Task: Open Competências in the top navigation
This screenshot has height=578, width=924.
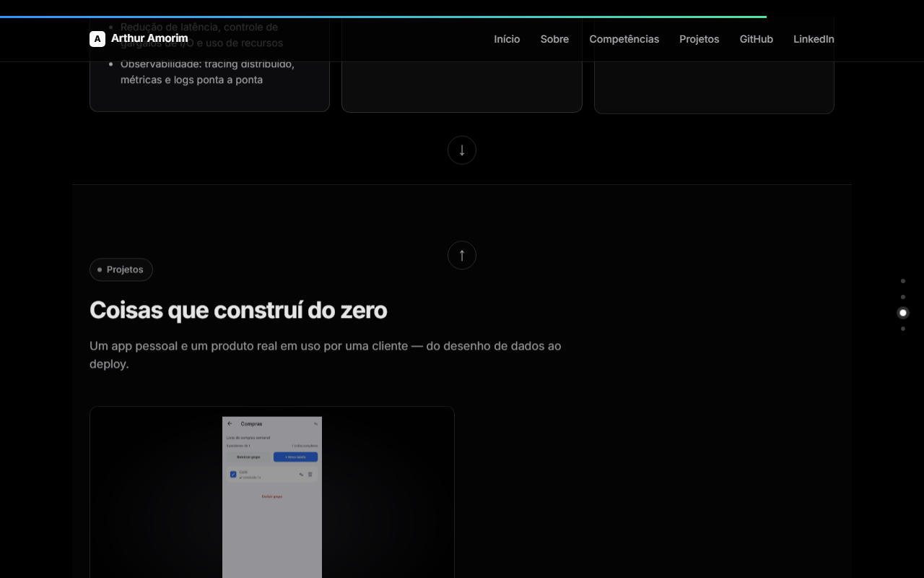Action: [x=624, y=39]
